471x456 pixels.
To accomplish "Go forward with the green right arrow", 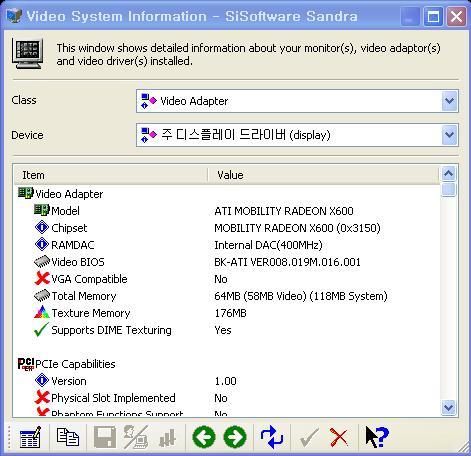I will point(235,437).
